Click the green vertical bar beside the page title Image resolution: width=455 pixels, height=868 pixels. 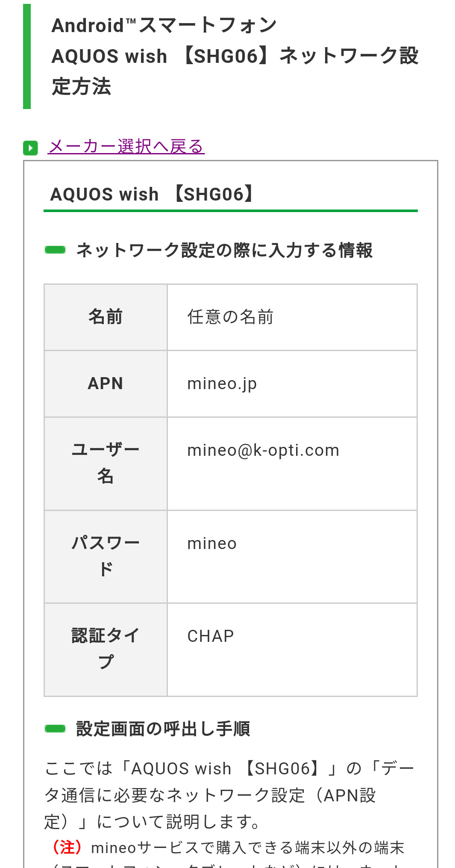click(27, 56)
